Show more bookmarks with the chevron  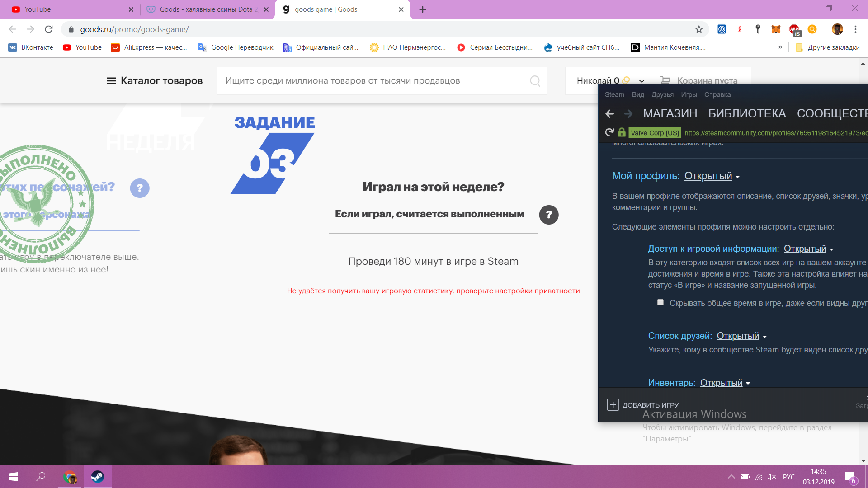pyautogui.click(x=780, y=47)
